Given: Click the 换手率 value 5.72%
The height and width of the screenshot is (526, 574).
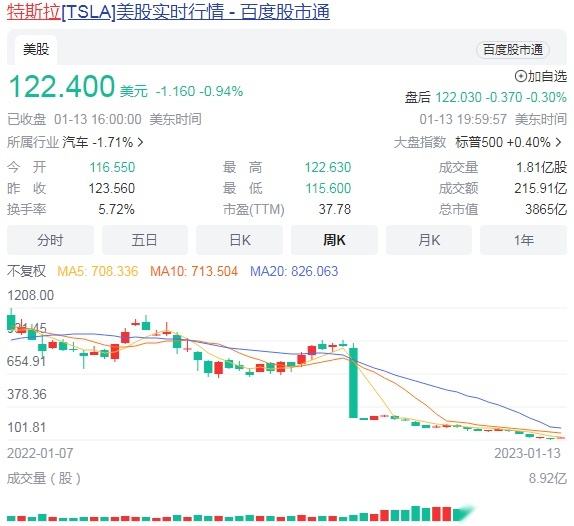Looking at the screenshot, I should [x=116, y=209].
